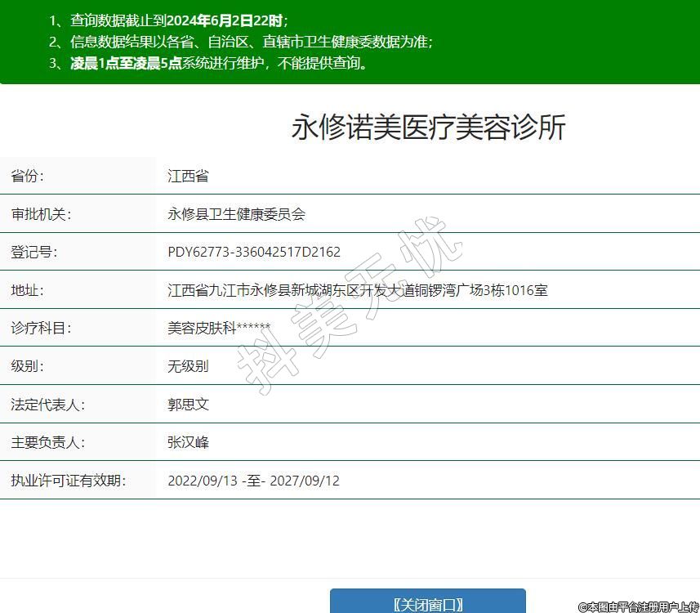The height and width of the screenshot is (613, 700).
Task: Click the 省份 field label
Action: [x=27, y=176]
